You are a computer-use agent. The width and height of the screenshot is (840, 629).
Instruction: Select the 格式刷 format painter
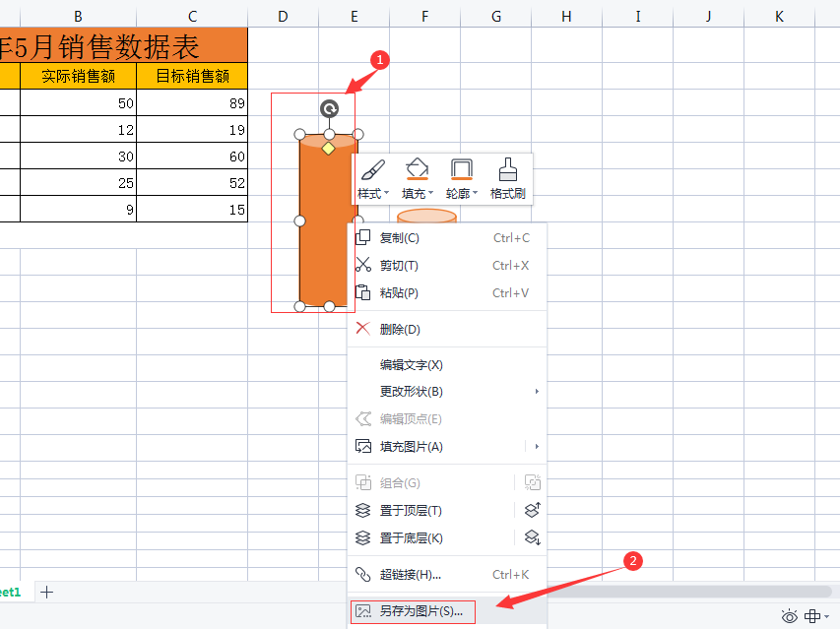pyautogui.click(x=507, y=179)
